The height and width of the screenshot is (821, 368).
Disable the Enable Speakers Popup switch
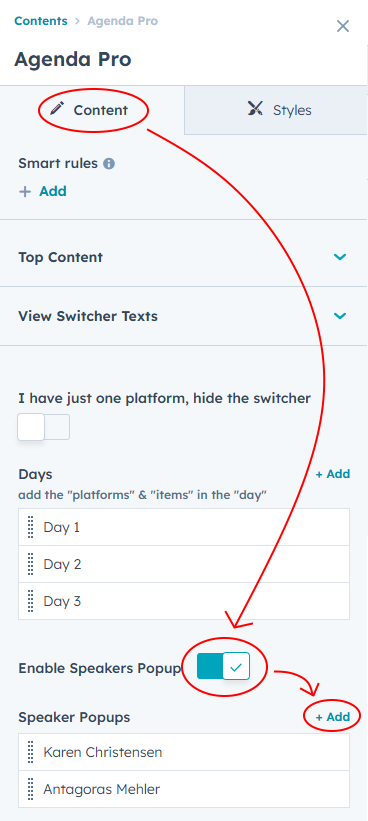tap(224, 667)
